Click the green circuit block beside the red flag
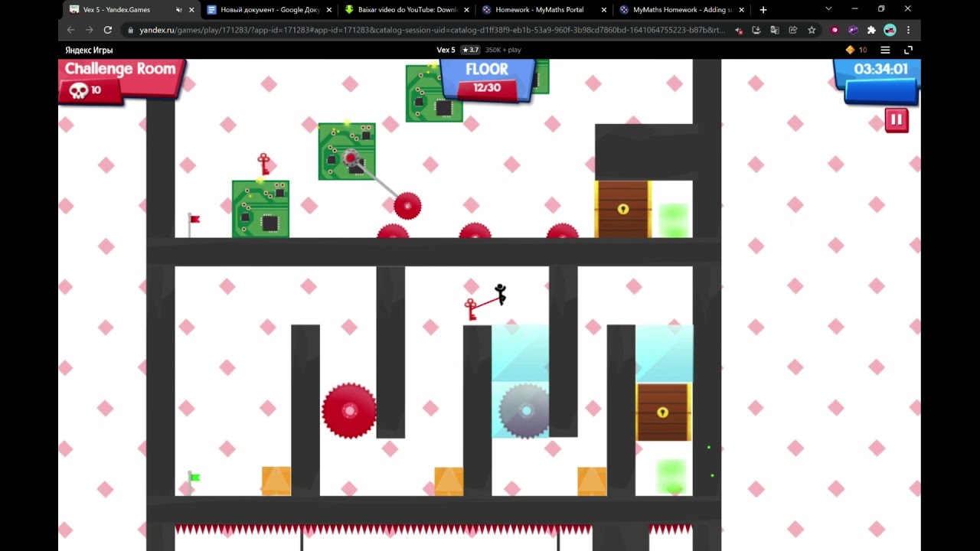The width and height of the screenshot is (980, 551). [x=260, y=209]
